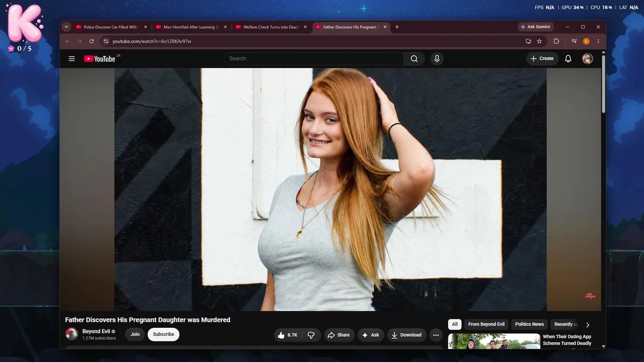644x362 pixels.
Task: Open the Chrome profile avatar K
Action: (x=586, y=41)
